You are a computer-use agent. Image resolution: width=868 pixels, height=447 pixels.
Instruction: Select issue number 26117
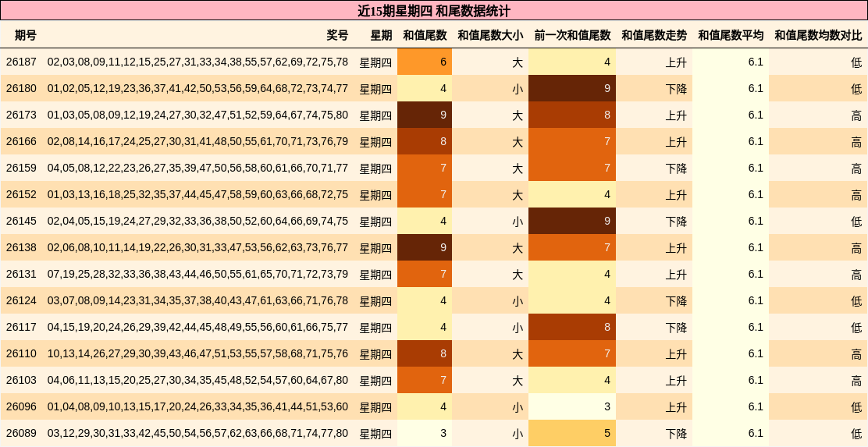[21, 328]
